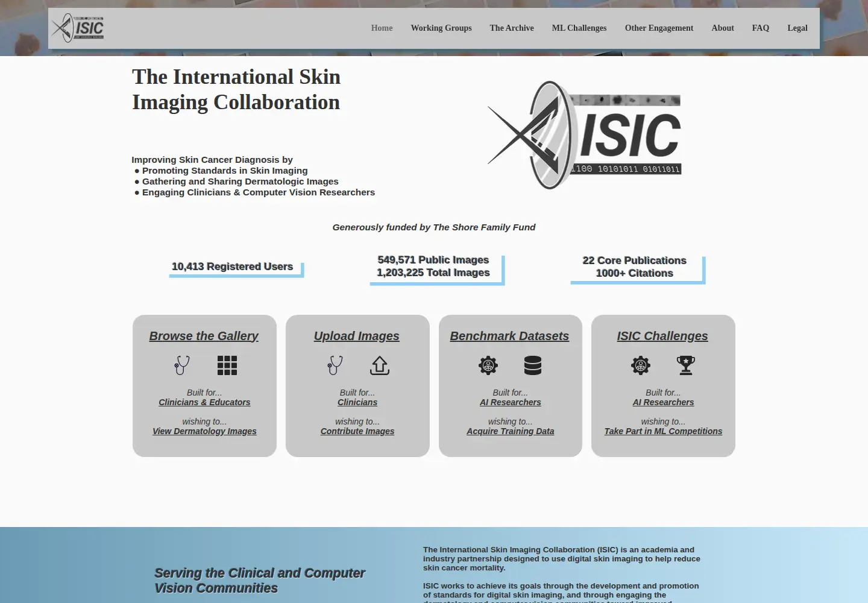Click Serving the Clinical and Computer Vision Communities heading

pos(260,580)
